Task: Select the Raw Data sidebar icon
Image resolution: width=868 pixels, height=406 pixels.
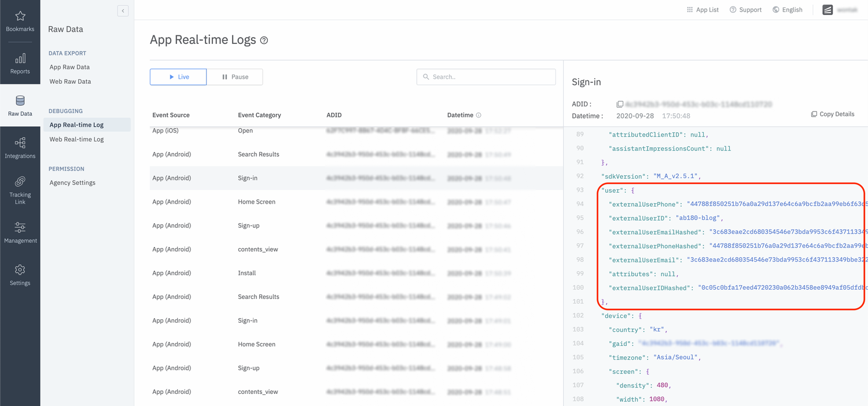Action: coord(20,106)
